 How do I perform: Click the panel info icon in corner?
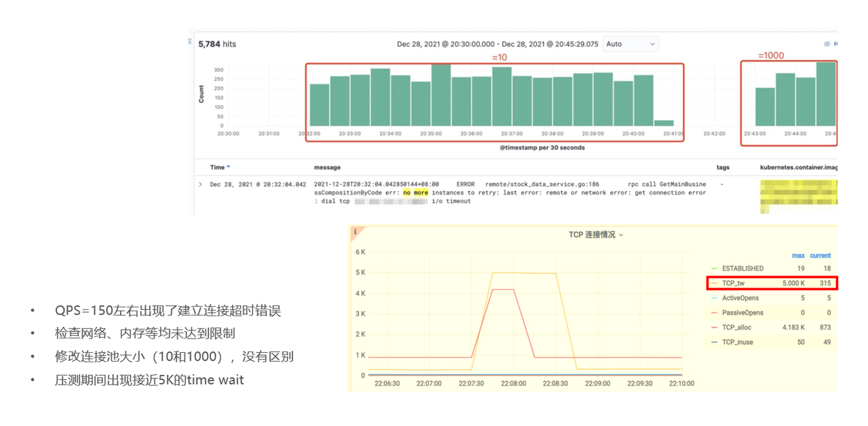[355, 231]
